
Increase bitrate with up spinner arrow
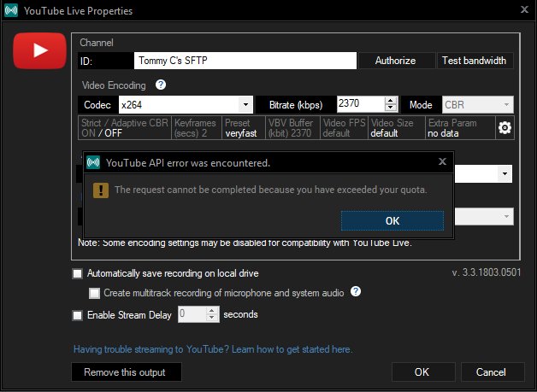[x=391, y=101]
